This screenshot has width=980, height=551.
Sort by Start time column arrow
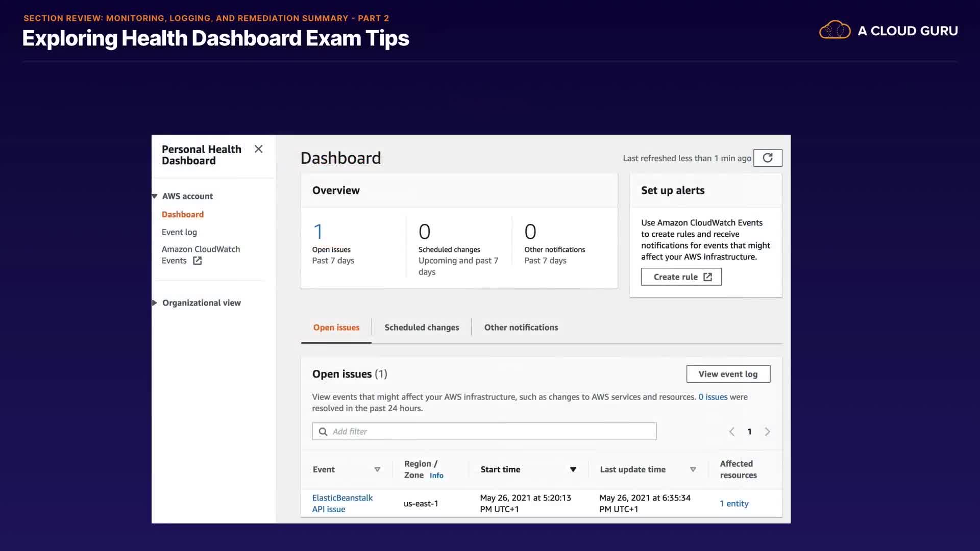point(573,469)
